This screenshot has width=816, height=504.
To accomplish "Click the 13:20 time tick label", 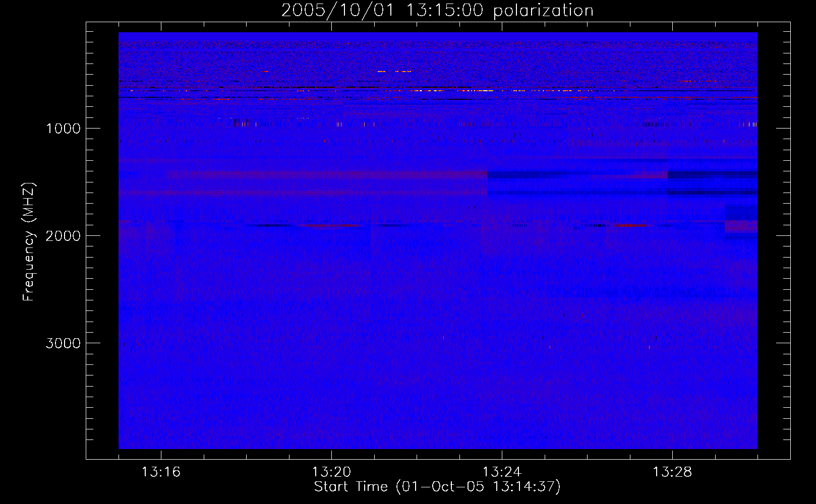I will pyautogui.click(x=331, y=472).
